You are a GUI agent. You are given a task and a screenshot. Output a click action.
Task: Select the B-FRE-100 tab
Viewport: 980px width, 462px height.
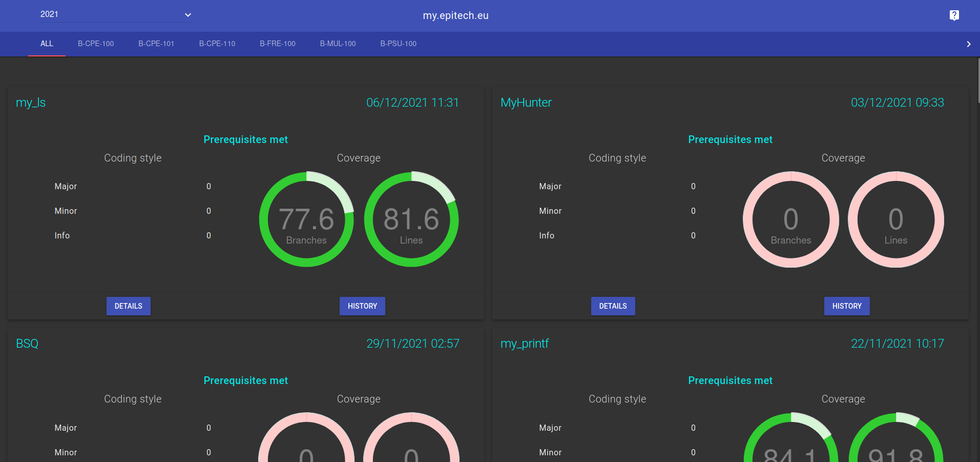coord(278,44)
